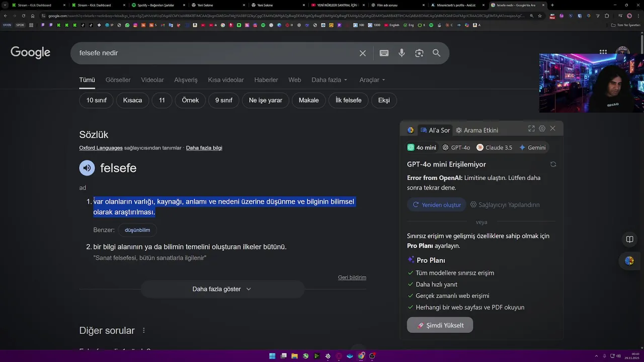
Task: Open more options next to Diğer sorular
Action: (144, 330)
